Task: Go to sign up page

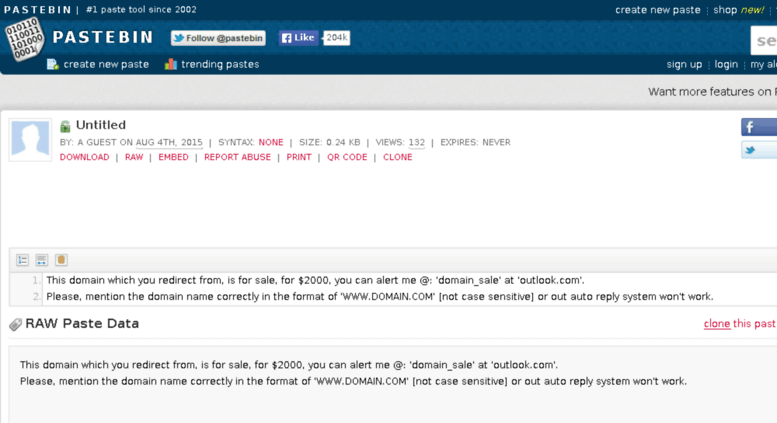Action: 684,64
